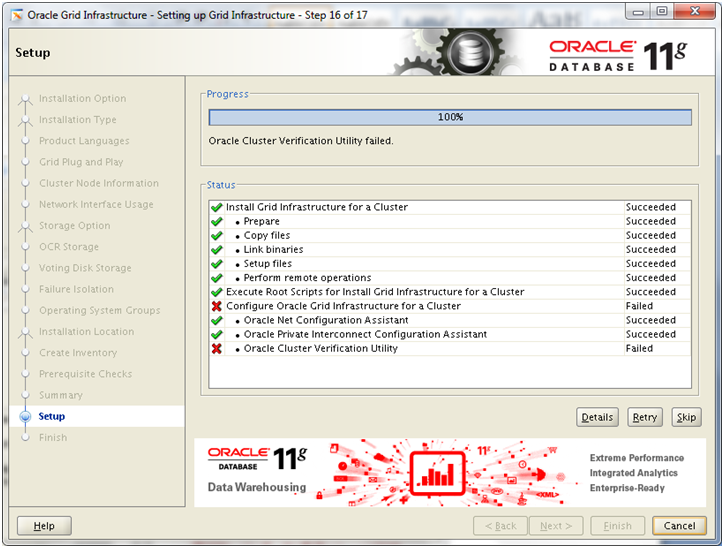The image size is (724, 548).
Task: Select Installation Option step in sidebar
Action: 83,98
